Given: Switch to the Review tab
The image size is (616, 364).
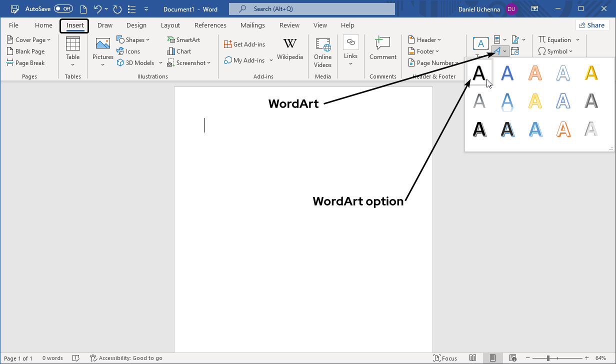Looking at the screenshot, I should (289, 25).
